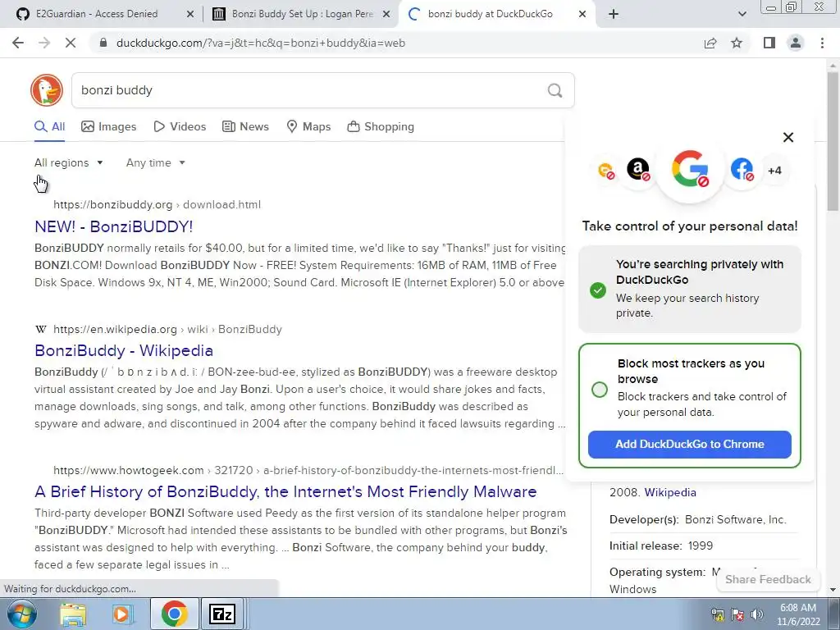Screen dimensions: 840x630
Task: Expand the Any time filter dropdown
Action: point(155,163)
